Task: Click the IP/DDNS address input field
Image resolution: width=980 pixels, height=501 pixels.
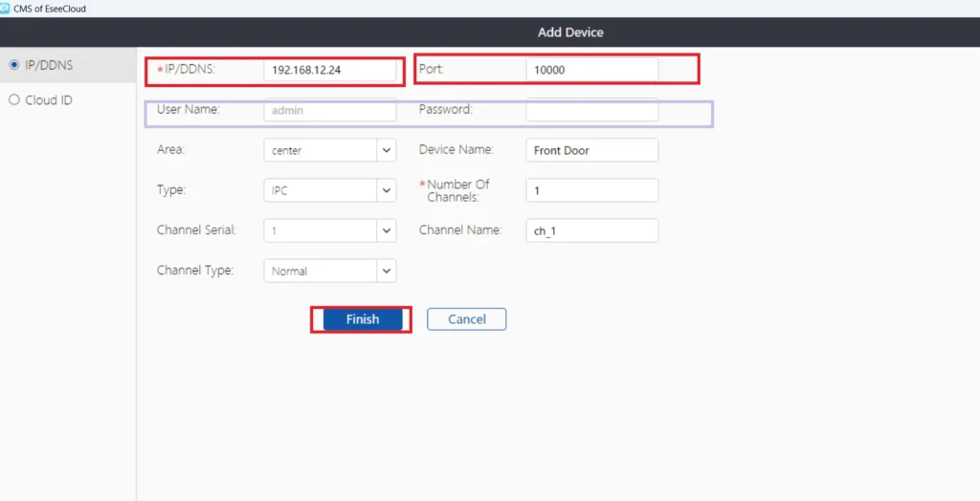Action: point(329,70)
